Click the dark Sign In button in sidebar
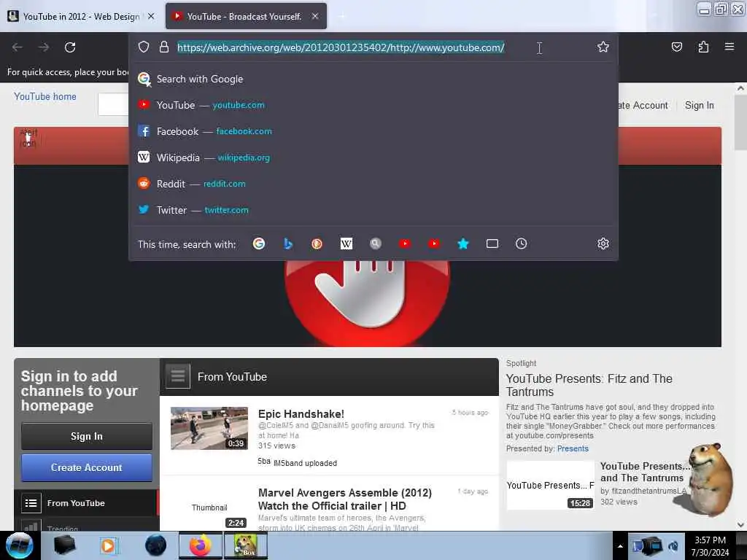Viewport: 747px width, 560px height. [x=87, y=436]
